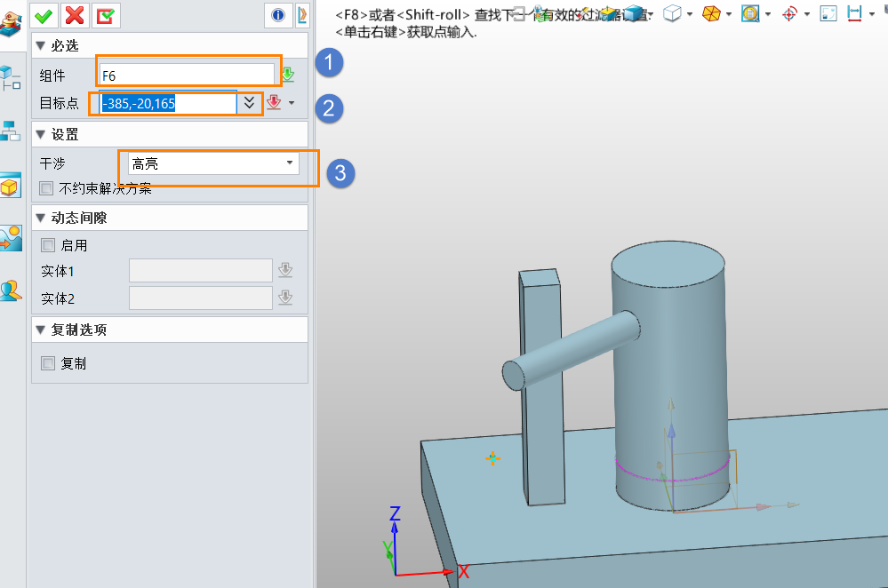
Task: Click the orange target point marker on the plate
Action: (x=492, y=457)
